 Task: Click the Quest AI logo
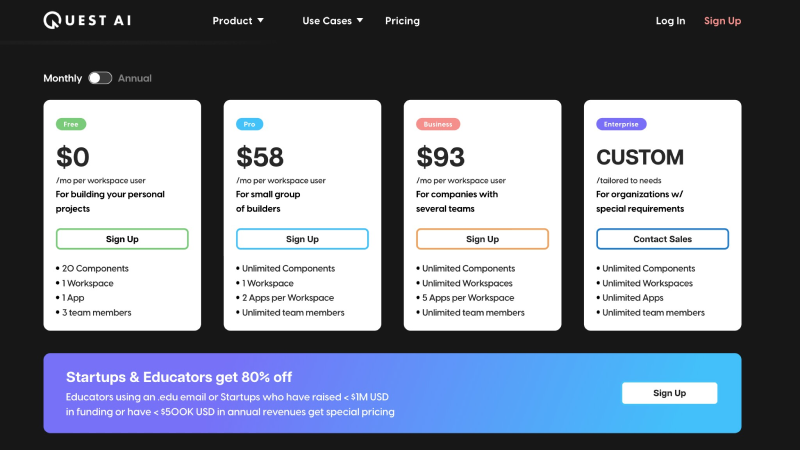(x=87, y=20)
